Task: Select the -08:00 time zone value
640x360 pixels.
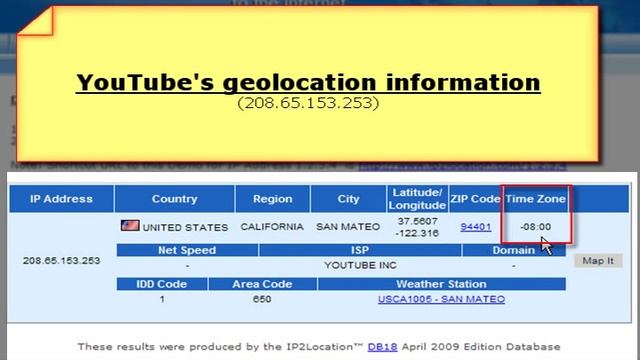Action: (x=536, y=227)
